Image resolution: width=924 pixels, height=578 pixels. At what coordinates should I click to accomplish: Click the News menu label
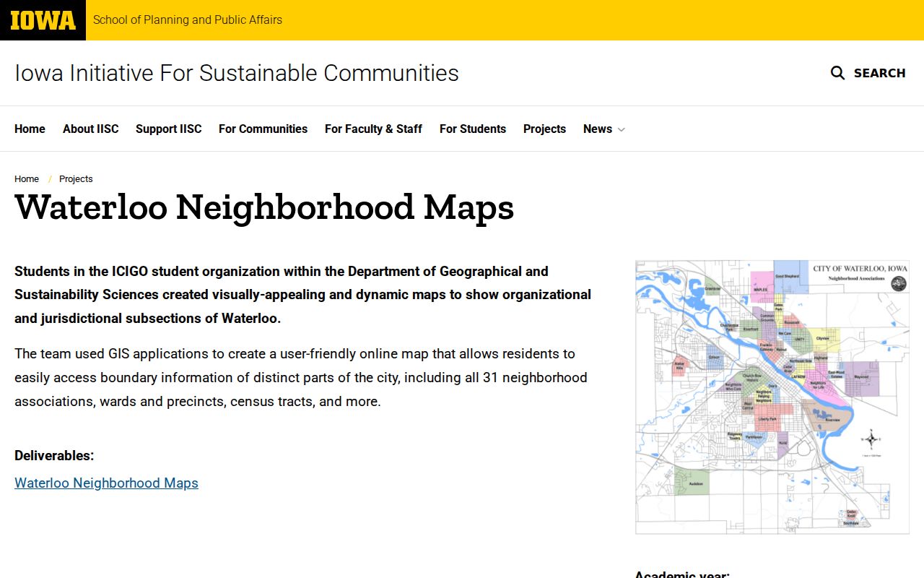598,129
